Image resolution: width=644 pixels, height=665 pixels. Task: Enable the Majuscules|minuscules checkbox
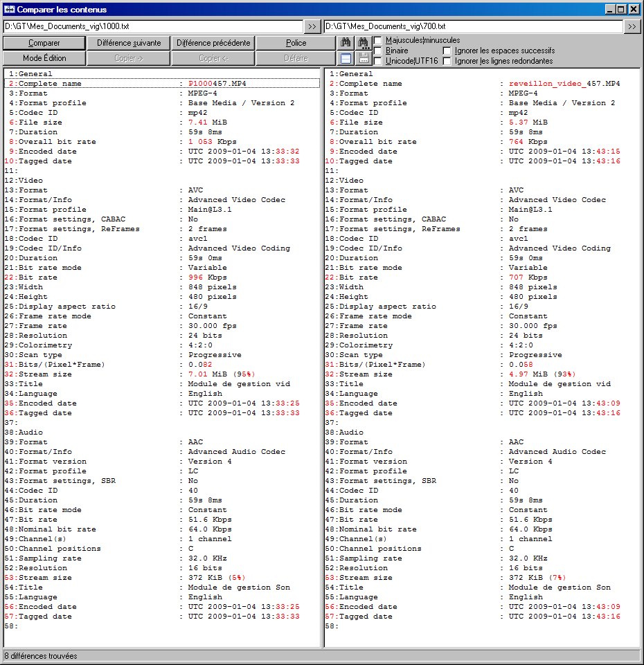377,40
